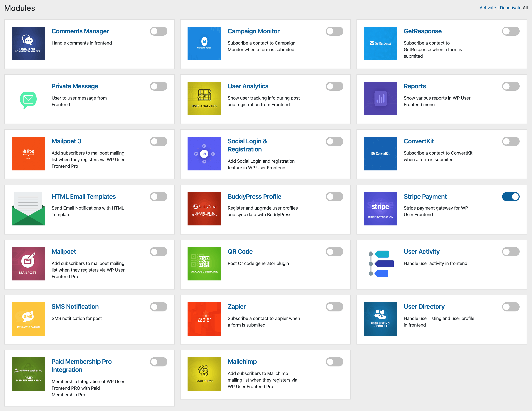Open the User Directory title link
Viewport: 532px width, 411px height.
tap(424, 307)
